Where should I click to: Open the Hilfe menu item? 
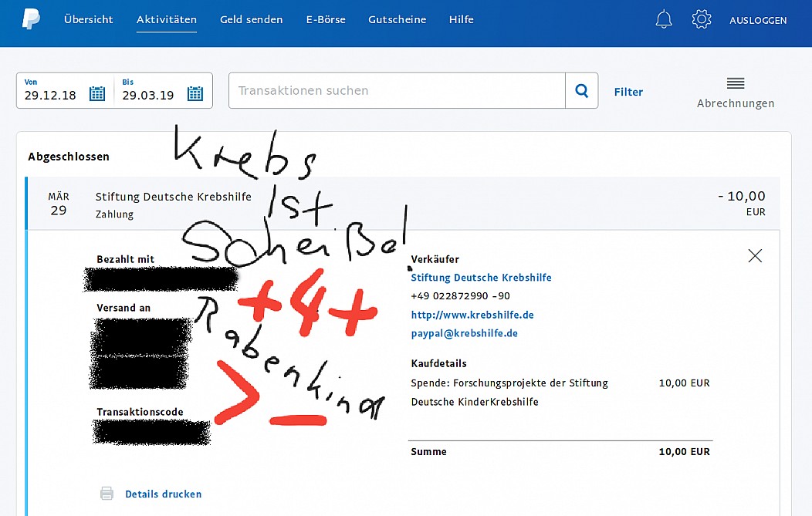click(x=462, y=19)
